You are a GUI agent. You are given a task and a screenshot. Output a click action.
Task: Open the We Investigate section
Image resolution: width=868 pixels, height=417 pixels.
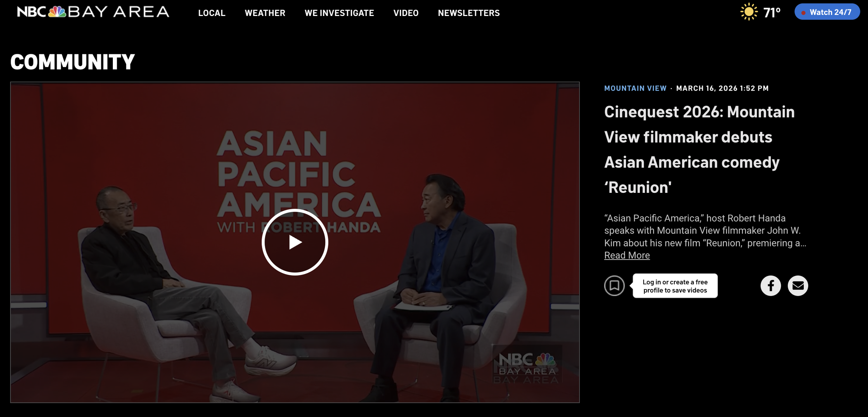pyautogui.click(x=339, y=13)
